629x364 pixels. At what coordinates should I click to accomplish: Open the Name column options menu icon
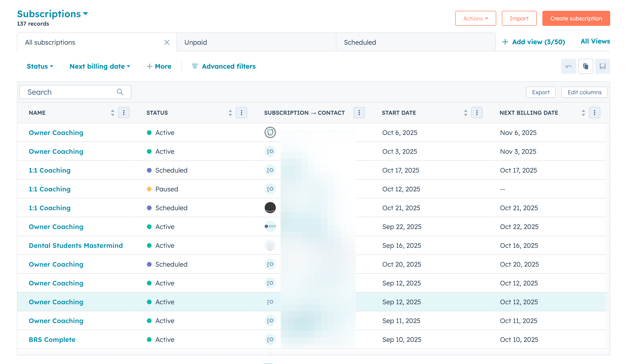coord(124,113)
